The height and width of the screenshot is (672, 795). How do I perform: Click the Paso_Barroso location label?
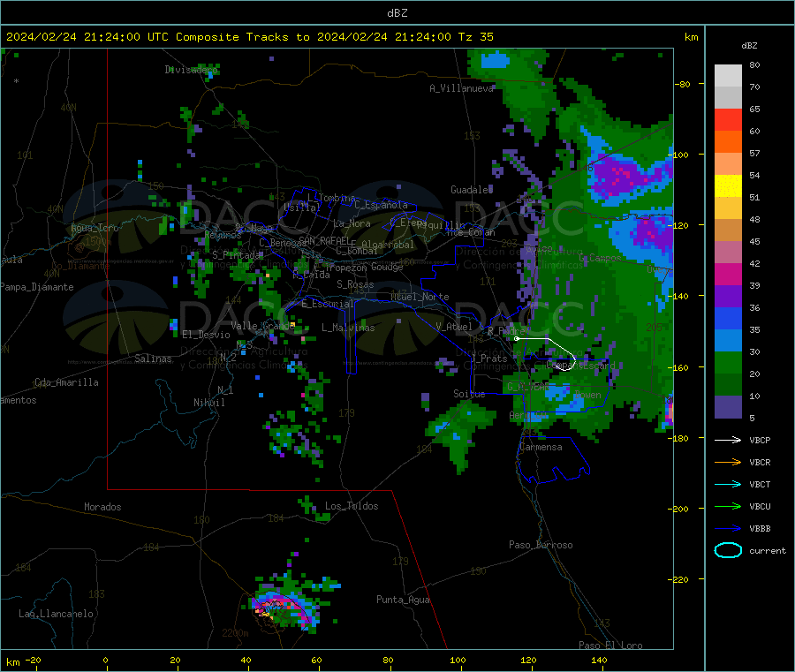541,545
